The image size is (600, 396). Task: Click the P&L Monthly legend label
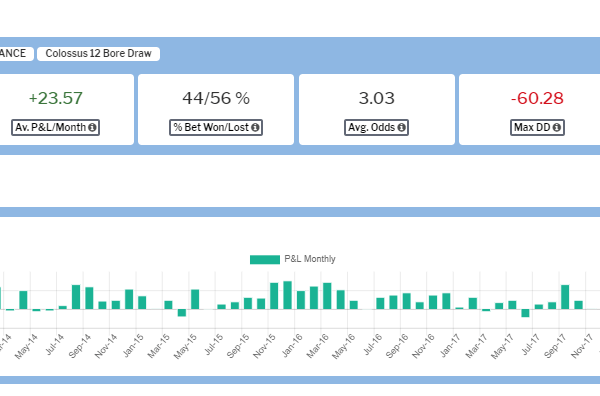310,259
